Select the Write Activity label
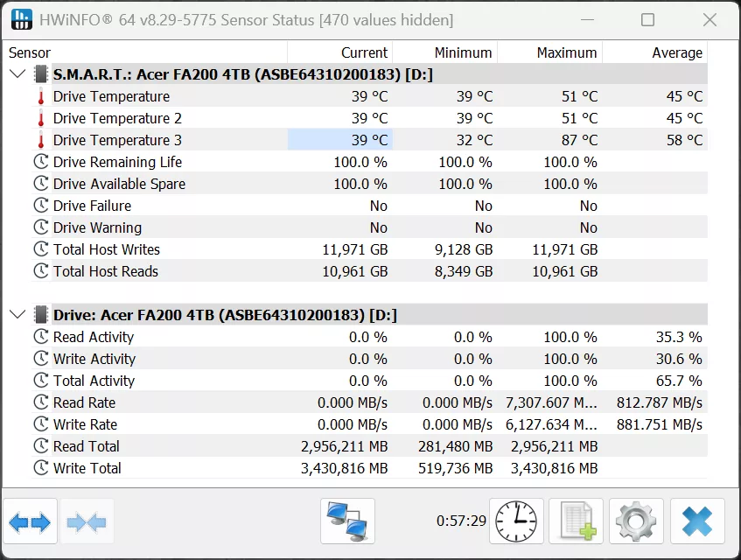 pyautogui.click(x=94, y=359)
